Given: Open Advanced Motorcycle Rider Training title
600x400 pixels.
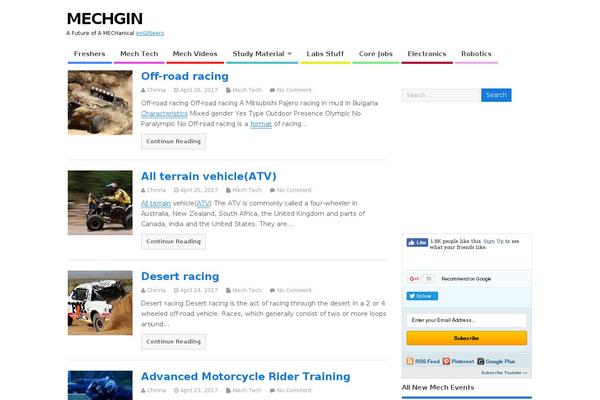Looking at the screenshot, I should click(245, 376).
